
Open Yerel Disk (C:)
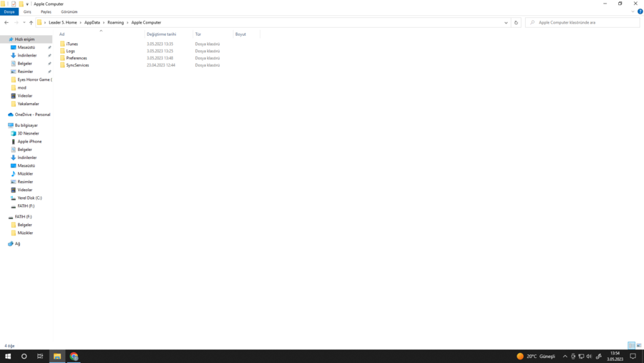pos(29,198)
